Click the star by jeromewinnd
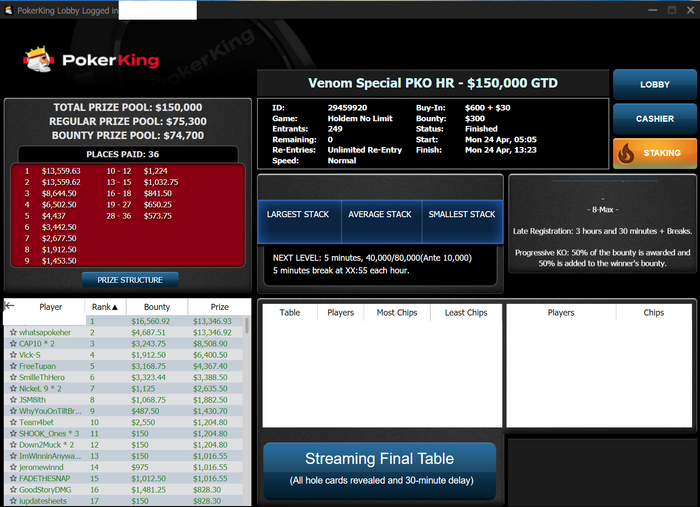Viewport: 700px width, 507px height. (x=13, y=467)
